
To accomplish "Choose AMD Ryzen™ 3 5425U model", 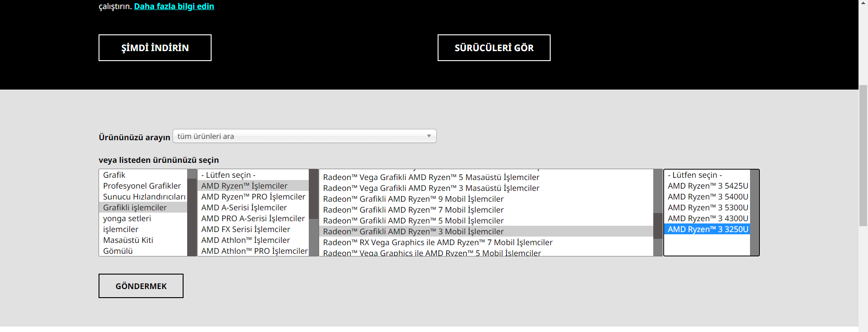I will [x=707, y=186].
